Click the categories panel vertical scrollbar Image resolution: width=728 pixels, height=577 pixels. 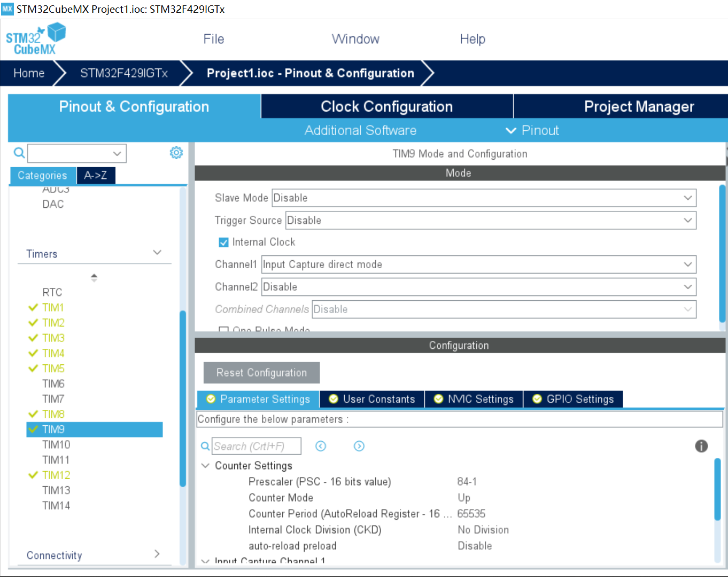coord(183,398)
